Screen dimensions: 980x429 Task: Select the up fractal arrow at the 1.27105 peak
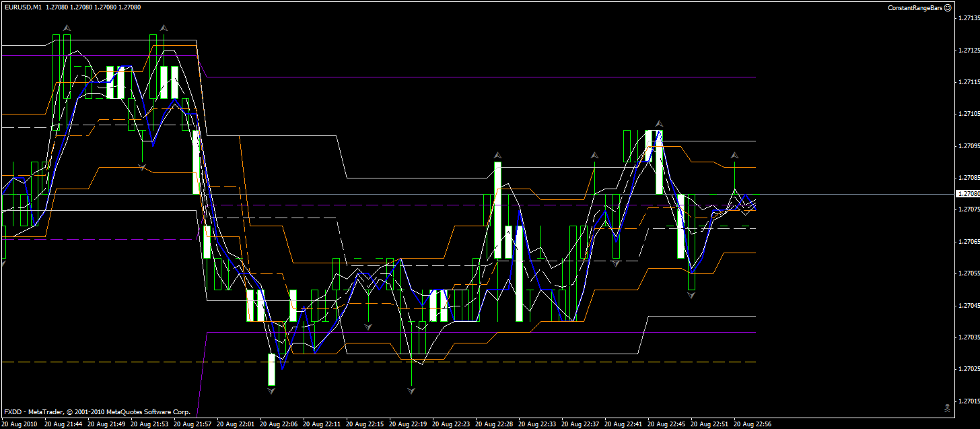(x=660, y=123)
